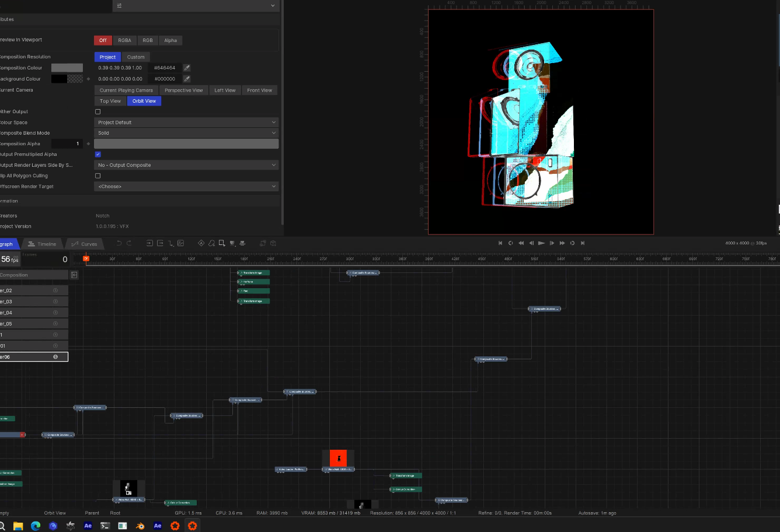Click the diamond-shaped toolbar icon

pyautogui.click(x=201, y=243)
